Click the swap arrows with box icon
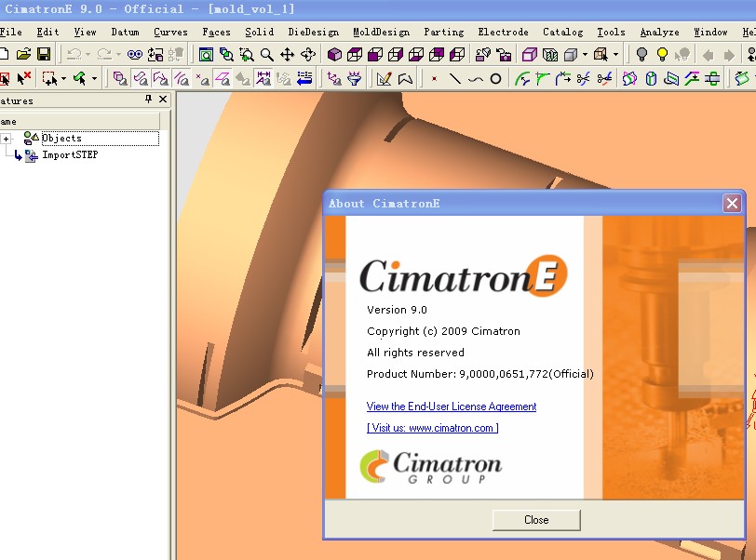756x560 pixels. pyautogui.click(x=155, y=55)
